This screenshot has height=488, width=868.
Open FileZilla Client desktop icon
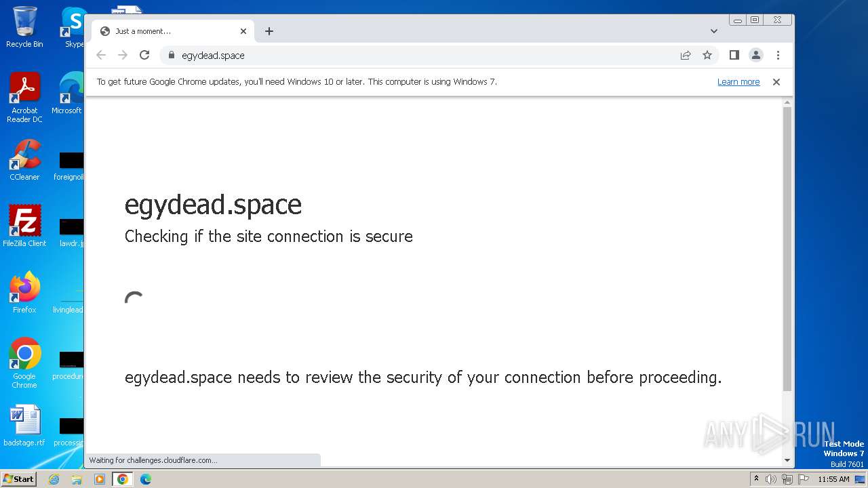tap(24, 226)
